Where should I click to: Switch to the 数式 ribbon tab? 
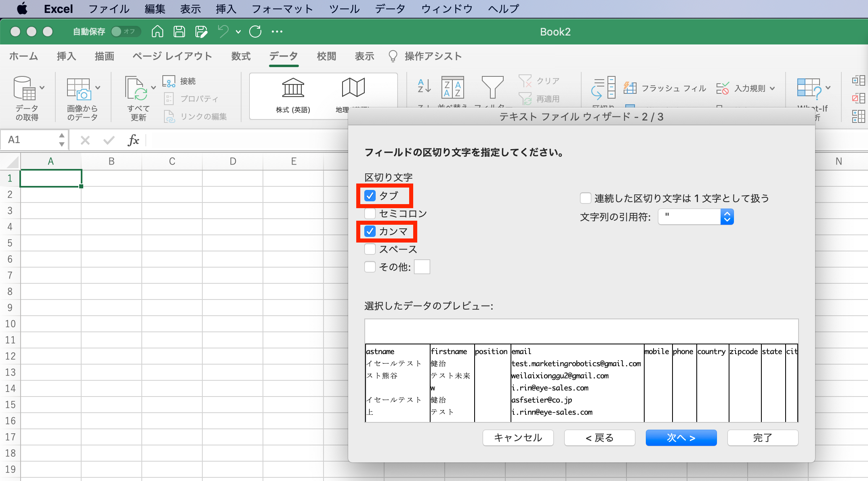(x=241, y=56)
